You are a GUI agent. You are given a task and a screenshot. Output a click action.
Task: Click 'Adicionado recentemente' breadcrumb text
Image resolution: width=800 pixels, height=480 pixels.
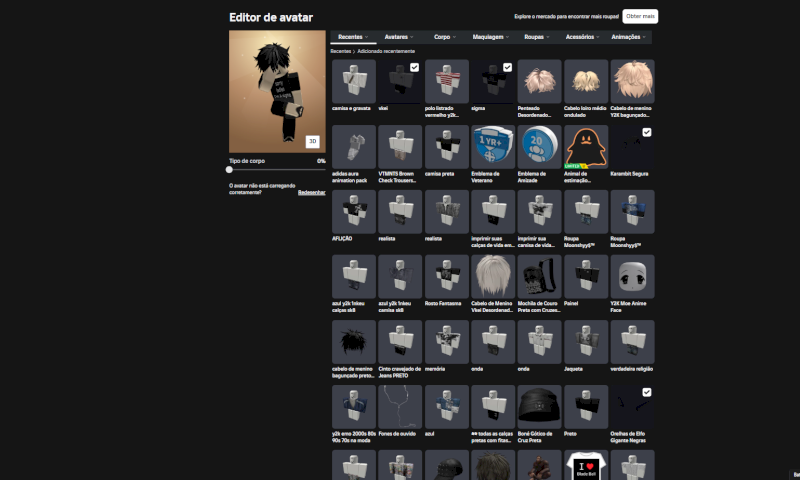(386, 51)
